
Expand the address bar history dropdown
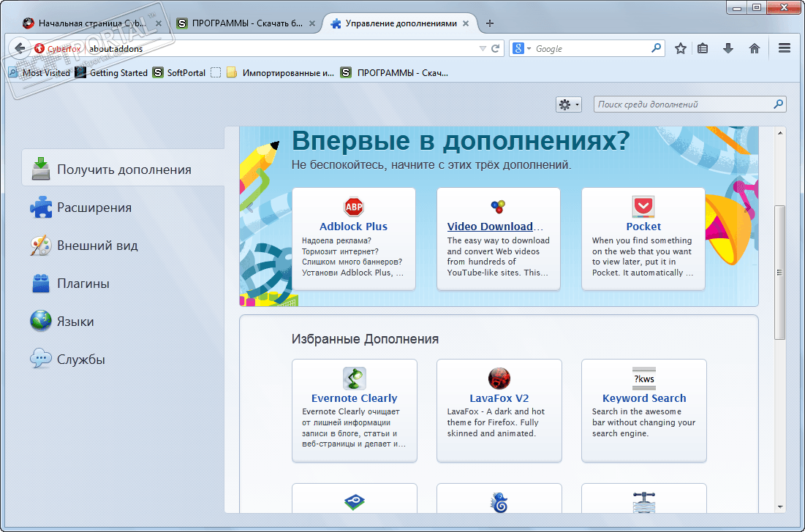coord(483,48)
